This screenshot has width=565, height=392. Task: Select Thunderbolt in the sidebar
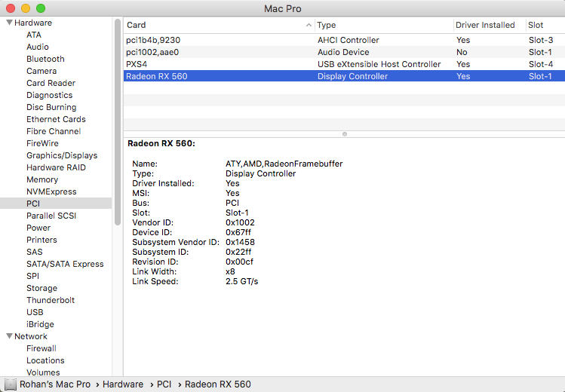click(x=51, y=300)
